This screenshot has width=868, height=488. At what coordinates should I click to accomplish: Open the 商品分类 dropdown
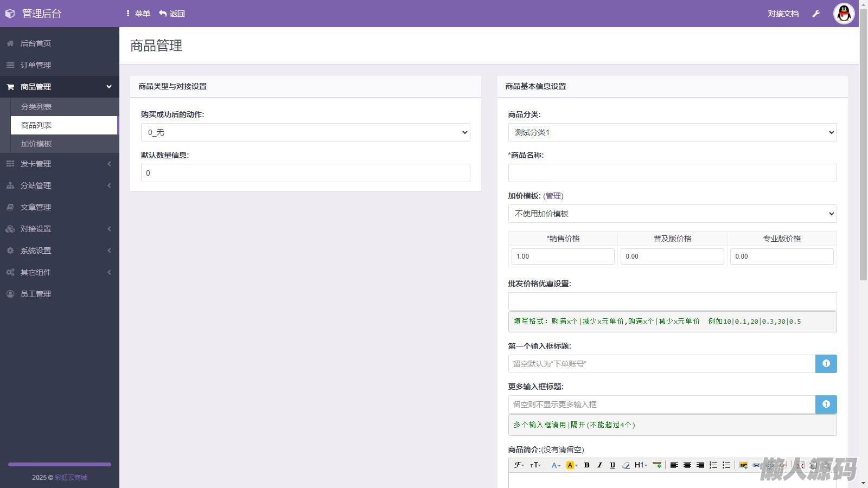pyautogui.click(x=672, y=132)
